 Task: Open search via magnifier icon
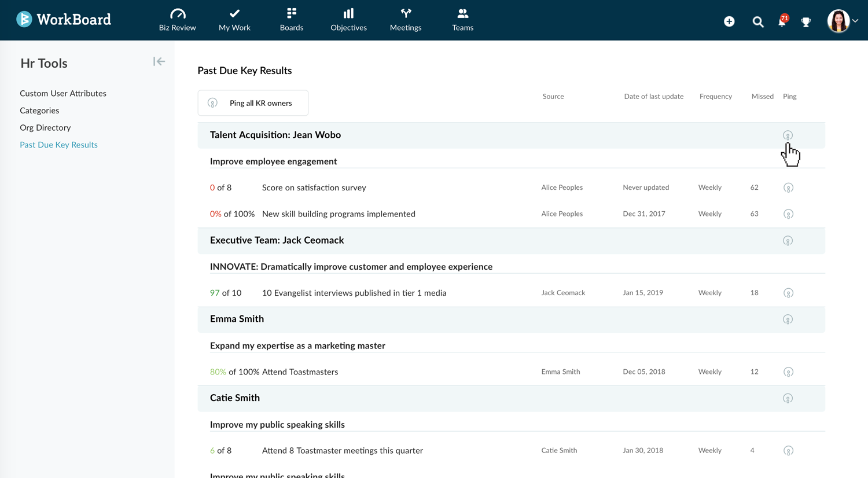pyautogui.click(x=757, y=22)
